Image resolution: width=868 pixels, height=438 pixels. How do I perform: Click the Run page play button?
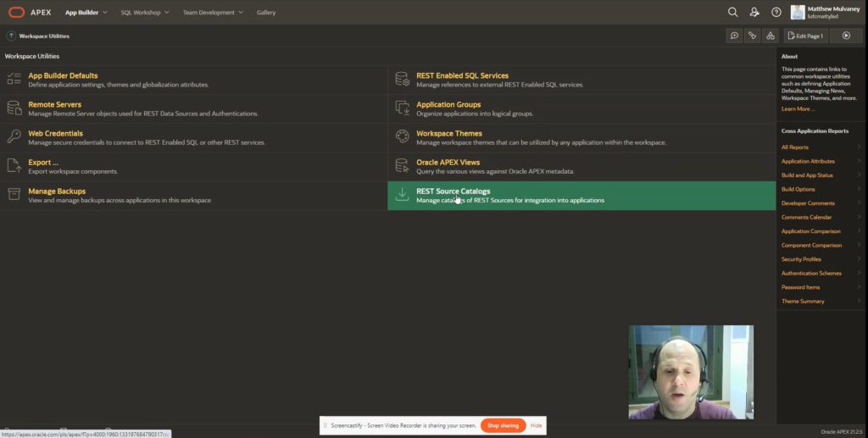coord(846,36)
